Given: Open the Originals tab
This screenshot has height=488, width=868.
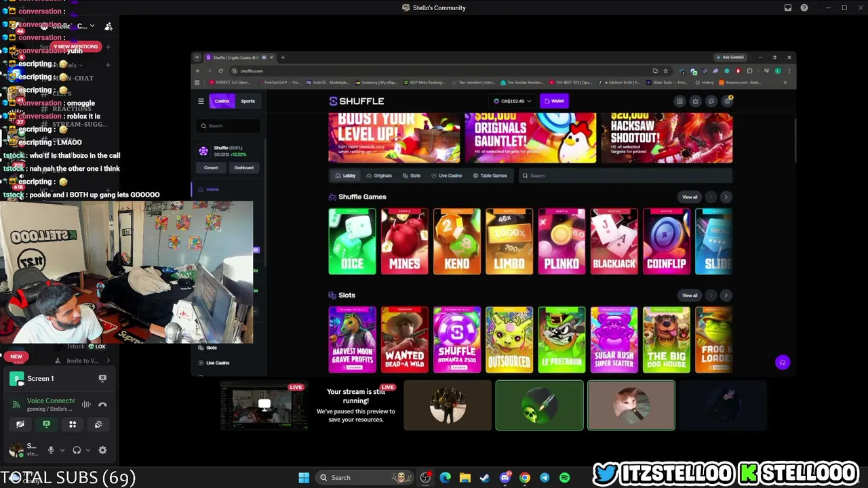Looking at the screenshot, I should [379, 176].
